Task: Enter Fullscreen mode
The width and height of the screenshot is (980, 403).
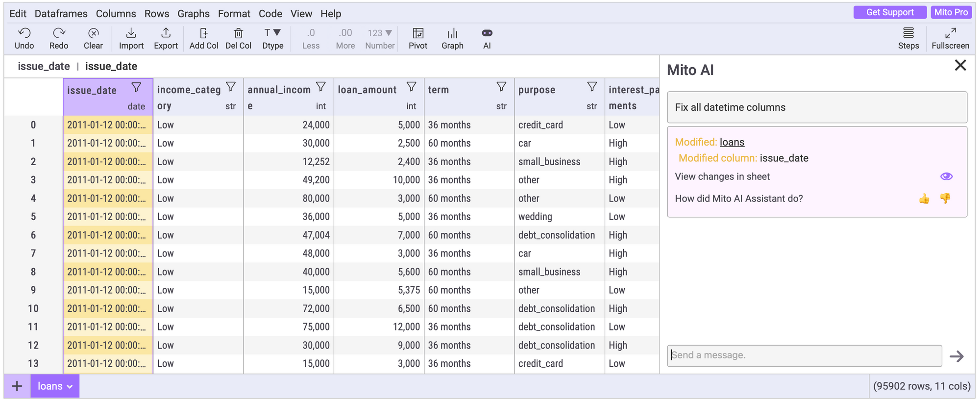Action: tap(951, 38)
